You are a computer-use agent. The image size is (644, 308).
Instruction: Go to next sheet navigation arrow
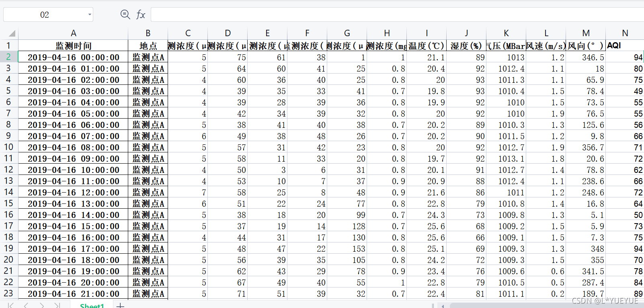pyautogui.click(x=42, y=306)
